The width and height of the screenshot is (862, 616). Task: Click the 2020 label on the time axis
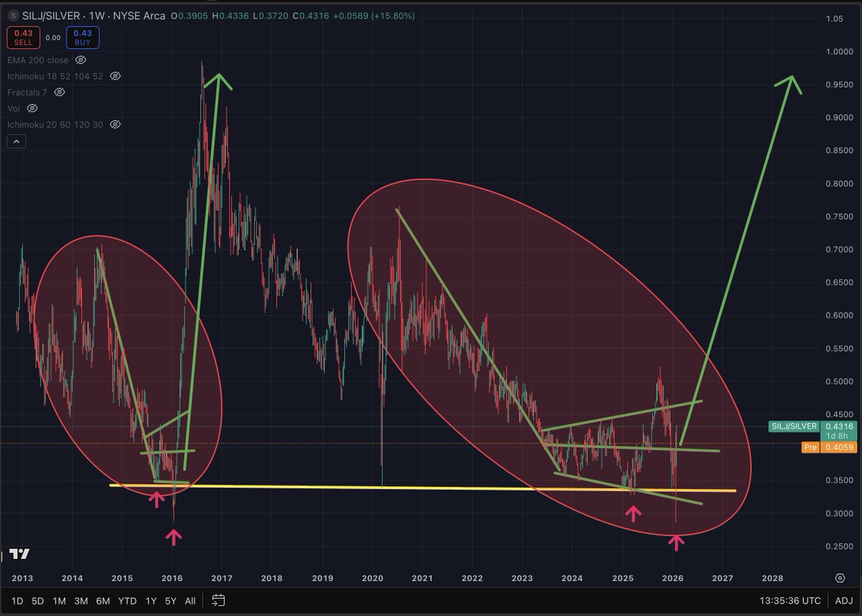coord(372,578)
